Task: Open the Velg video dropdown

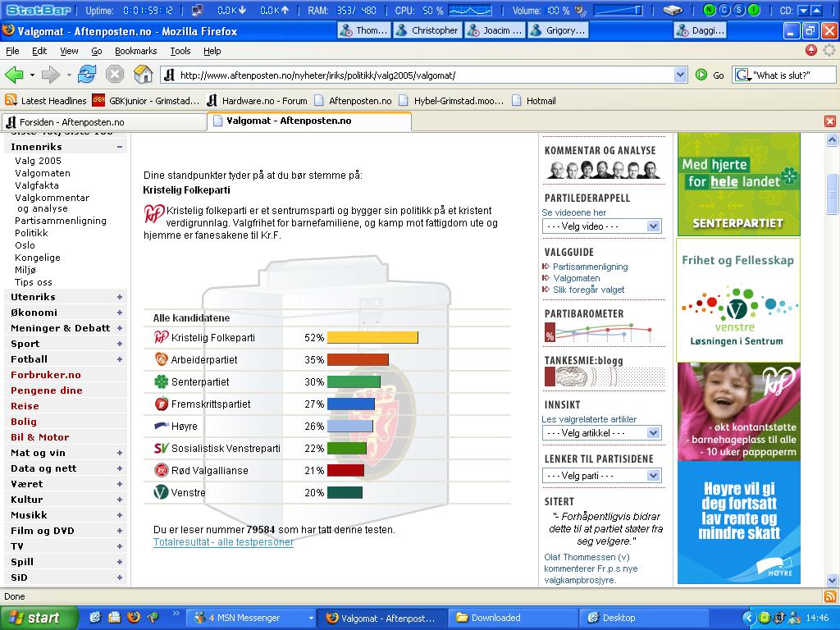Action: [x=601, y=226]
